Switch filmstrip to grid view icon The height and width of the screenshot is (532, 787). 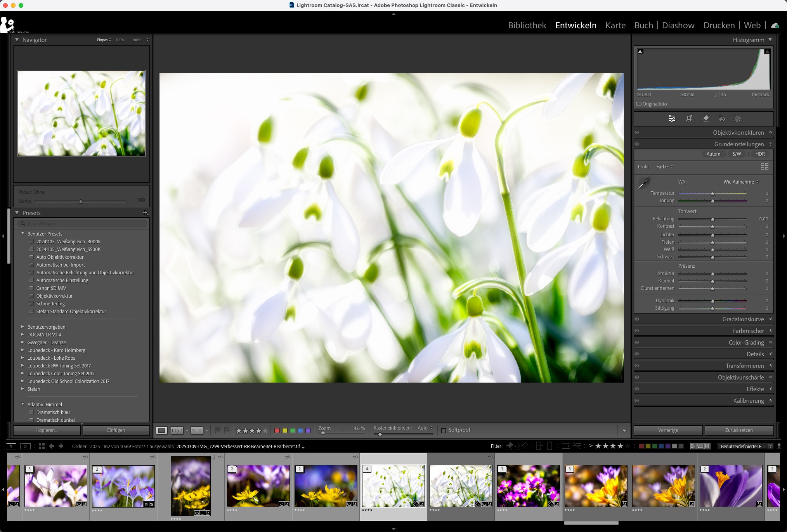42,446
